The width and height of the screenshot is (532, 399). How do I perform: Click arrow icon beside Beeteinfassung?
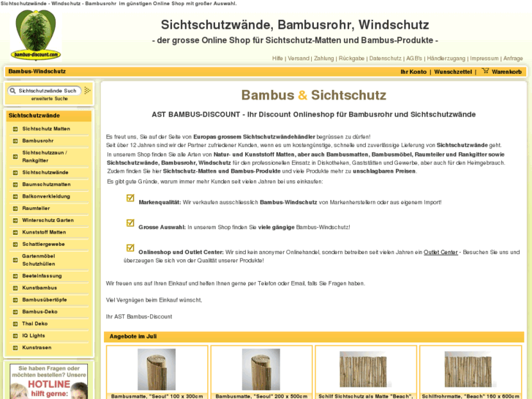click(15, 276)
